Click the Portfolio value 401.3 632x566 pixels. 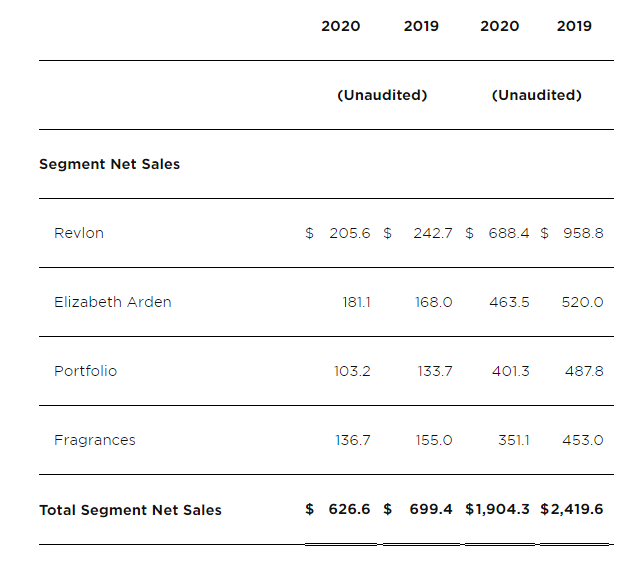511,371
